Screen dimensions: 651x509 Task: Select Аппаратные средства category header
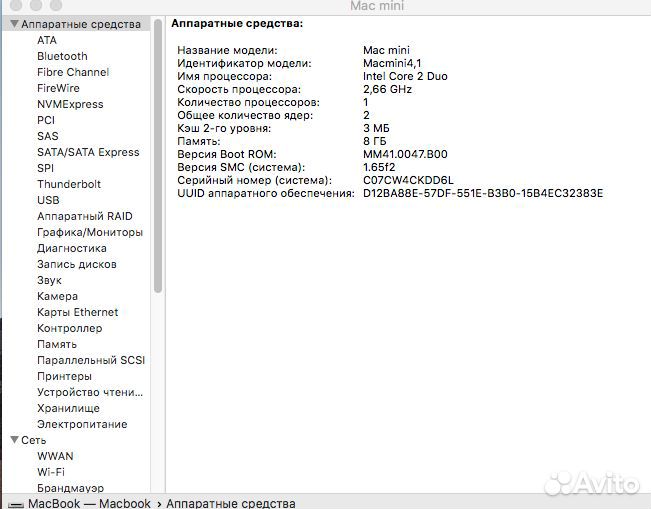tap(81, 24)
